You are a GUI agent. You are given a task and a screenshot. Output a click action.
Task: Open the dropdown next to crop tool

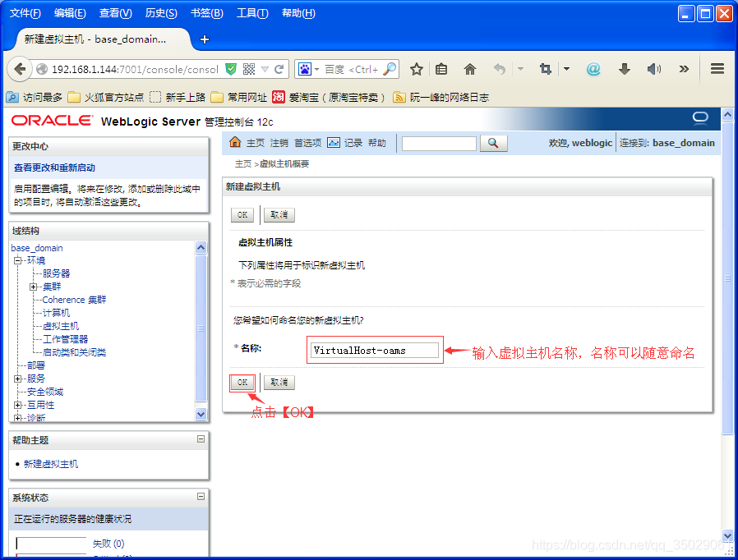click(x=566, y=69)
